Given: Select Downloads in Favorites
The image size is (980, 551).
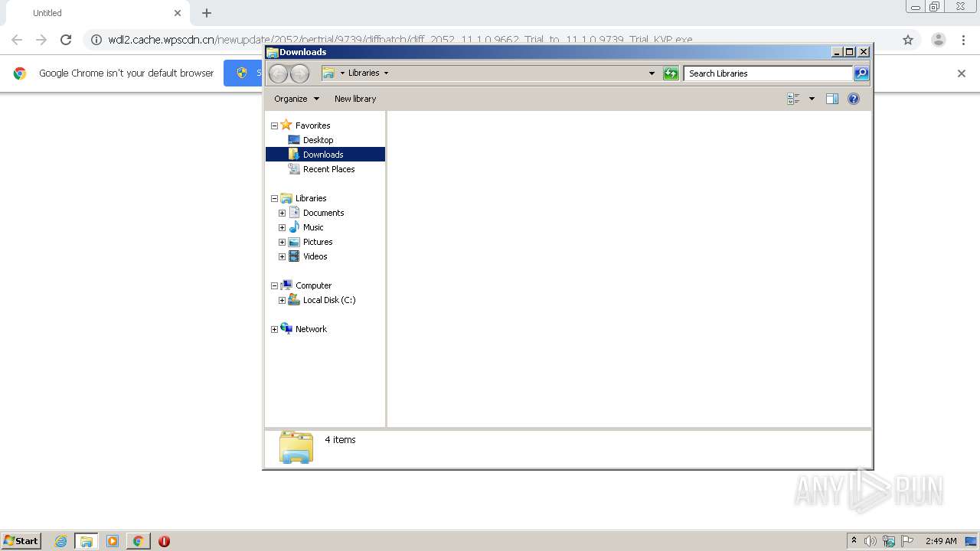Looking at the screenshot, I should pyautogui.click(x=323, y=155).
